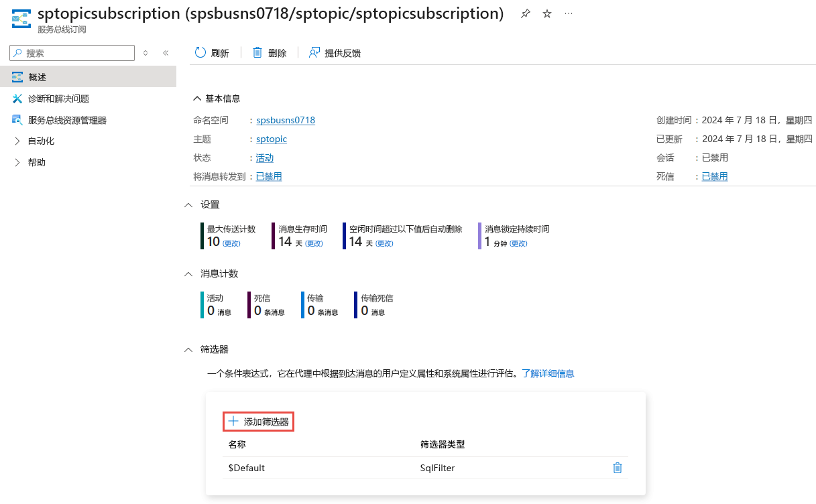Pin the sptopicsubscription page with pin icon
Screen dimensions: 816x504
click(x=526, y=14)
